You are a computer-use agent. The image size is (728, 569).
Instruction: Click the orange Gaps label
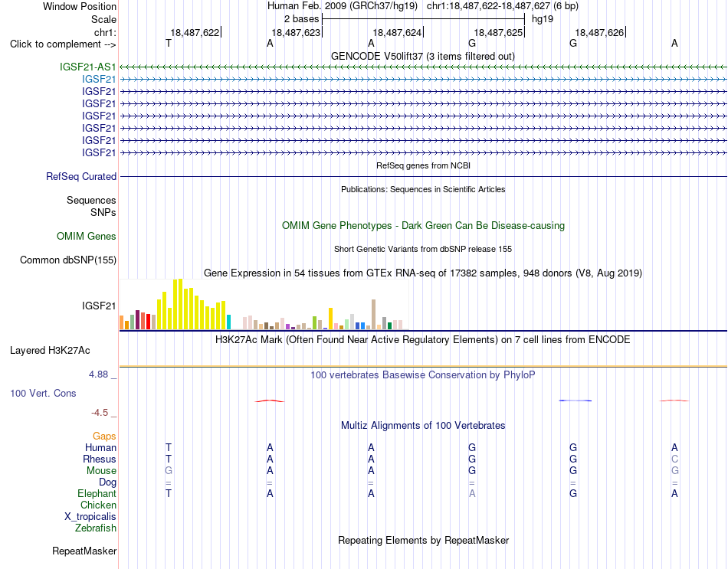point(104,436)
